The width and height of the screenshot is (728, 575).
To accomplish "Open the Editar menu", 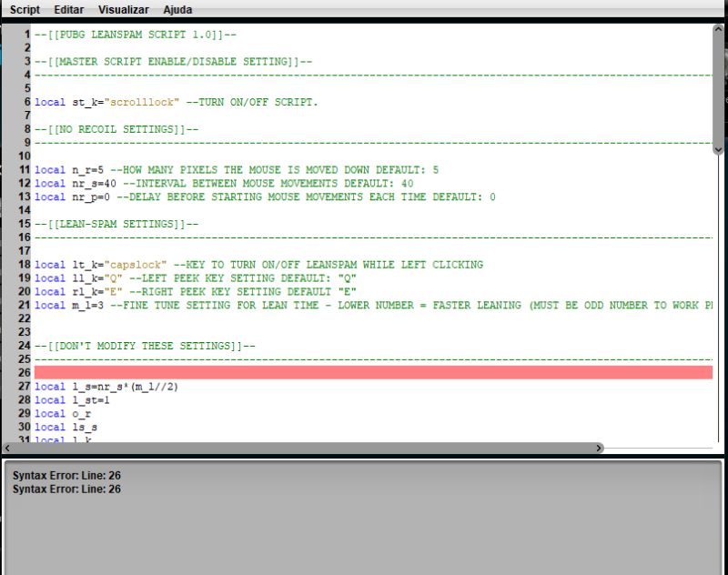I will [x=68, y=9].
